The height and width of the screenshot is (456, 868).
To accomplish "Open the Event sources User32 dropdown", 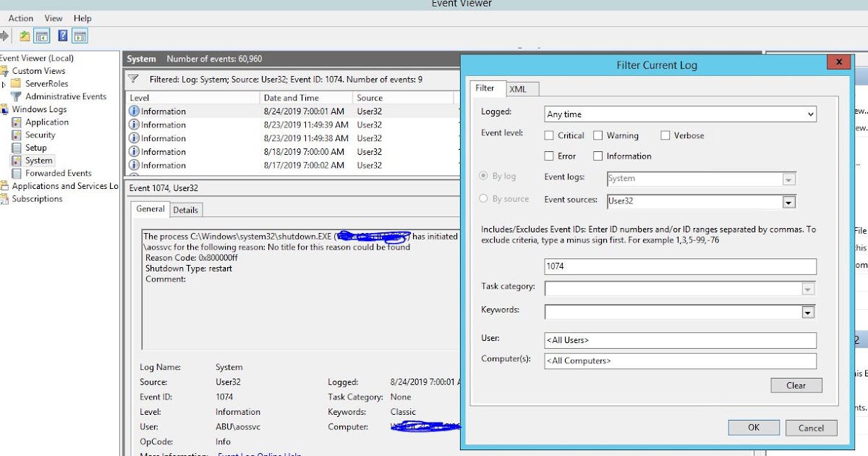I will 788,201.
